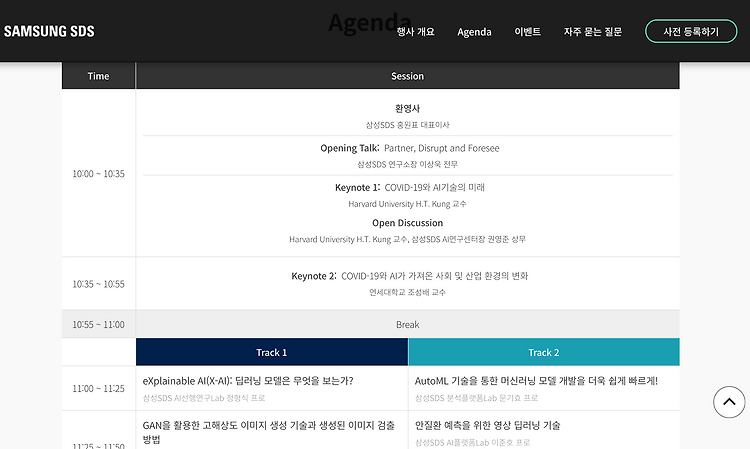Open the 이벤트 menu item
The image size is (750, 449).
pyautogui.click(x=528, y=32)
